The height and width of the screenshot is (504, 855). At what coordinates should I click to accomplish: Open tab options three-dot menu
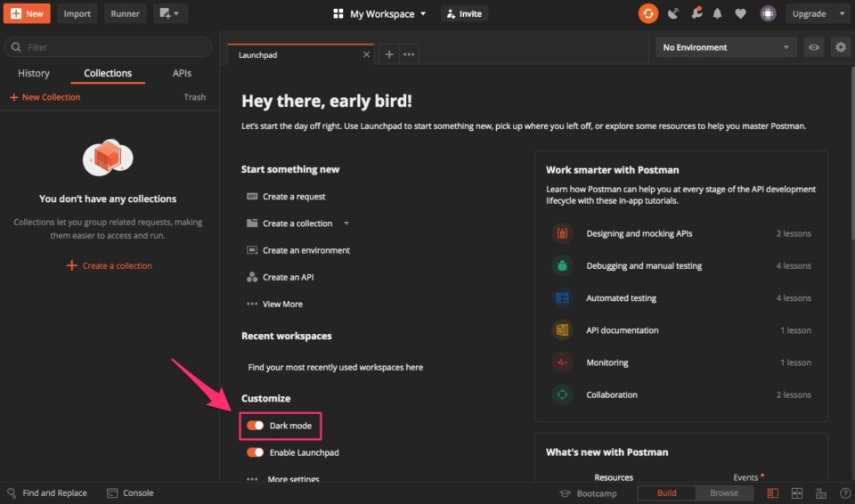pos(409,54)
